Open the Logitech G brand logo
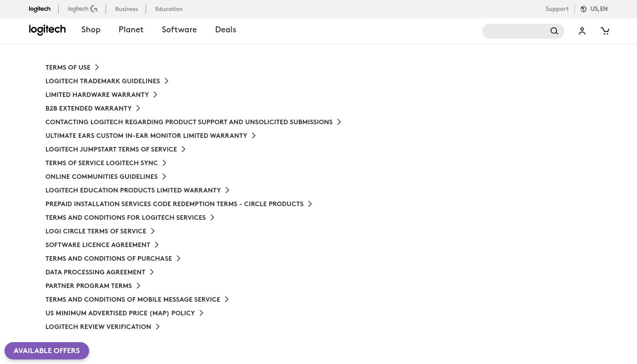 (83, 9)
